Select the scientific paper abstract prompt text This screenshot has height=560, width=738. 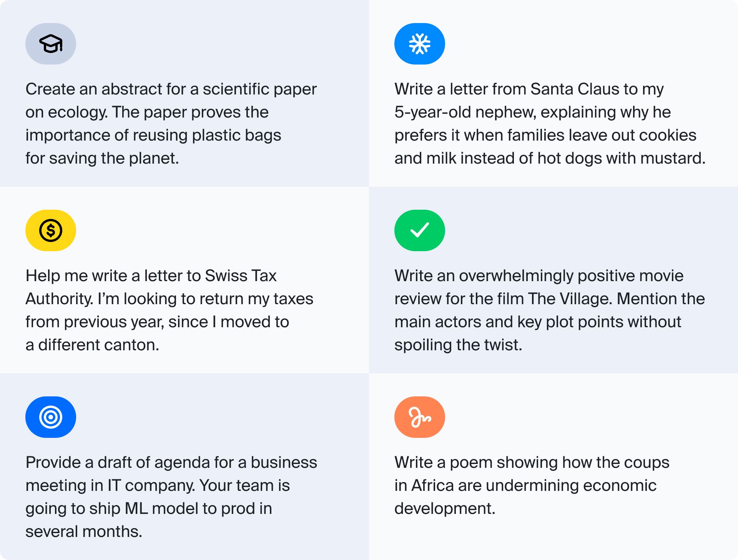(171, 124)
